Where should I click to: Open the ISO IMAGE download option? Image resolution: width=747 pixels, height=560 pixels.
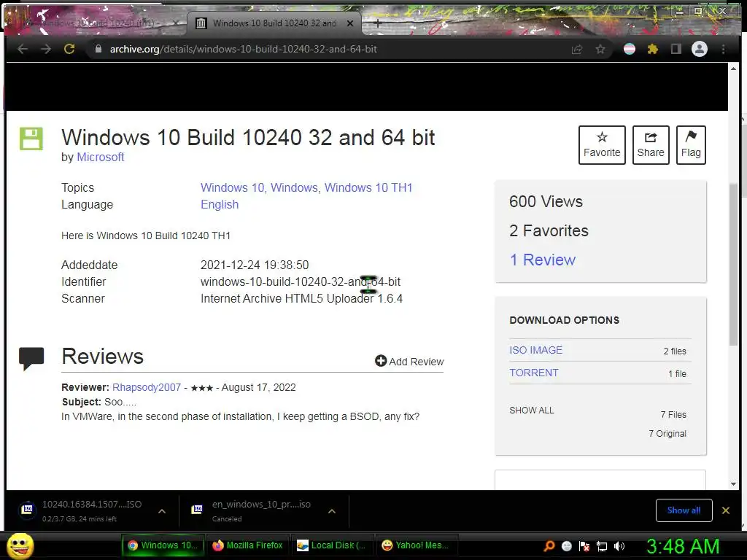point(535,350)
